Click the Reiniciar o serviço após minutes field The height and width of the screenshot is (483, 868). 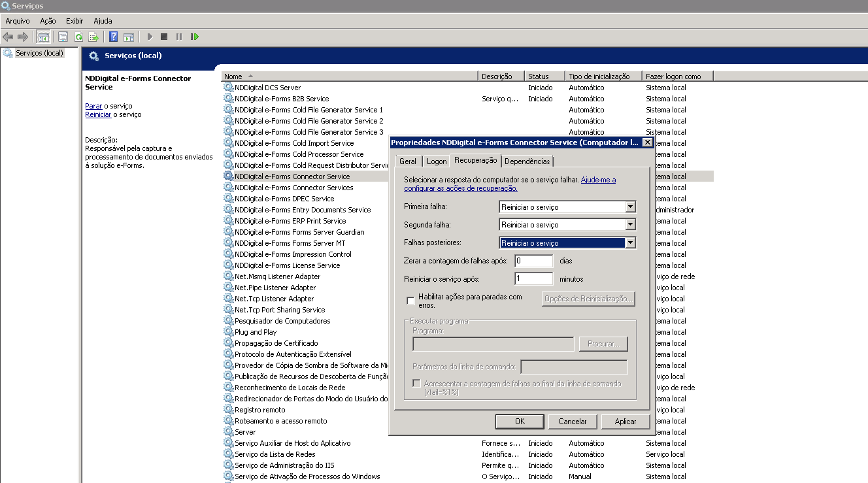(533, 279)
